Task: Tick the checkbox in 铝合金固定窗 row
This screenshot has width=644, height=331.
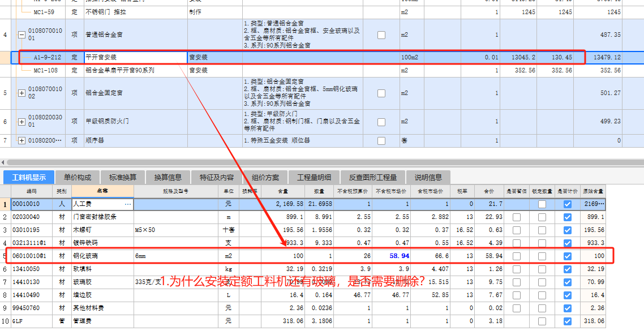Action: [x=381, y=93]
